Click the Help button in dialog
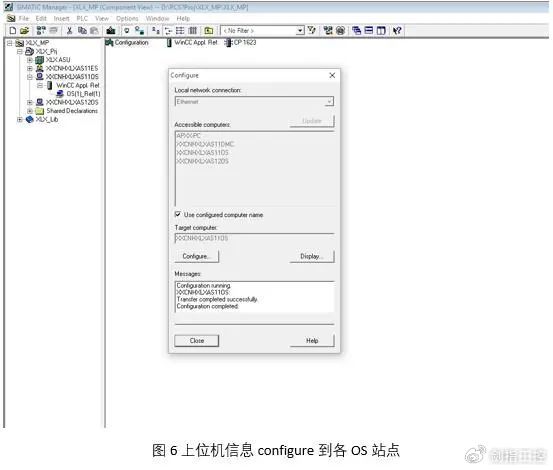 (x=312, y=341)
